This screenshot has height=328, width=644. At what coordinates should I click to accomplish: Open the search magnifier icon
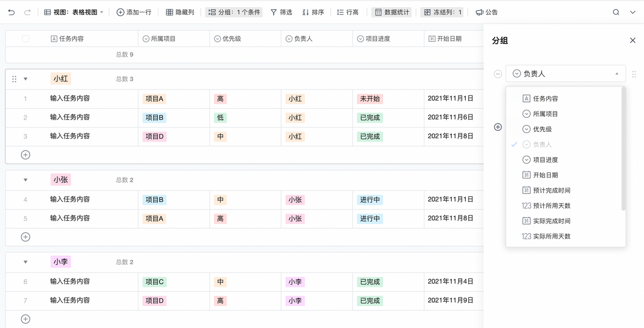tap(616, 12)
